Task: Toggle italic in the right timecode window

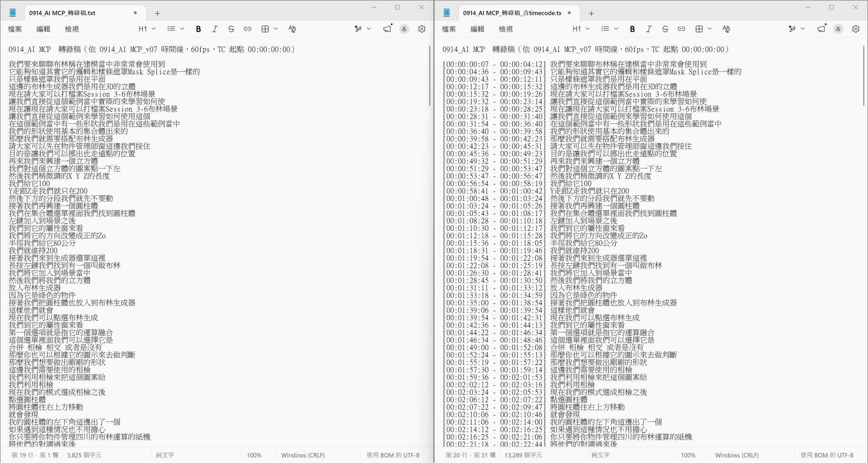Action: pyautogui.click(x=649, y=29)
